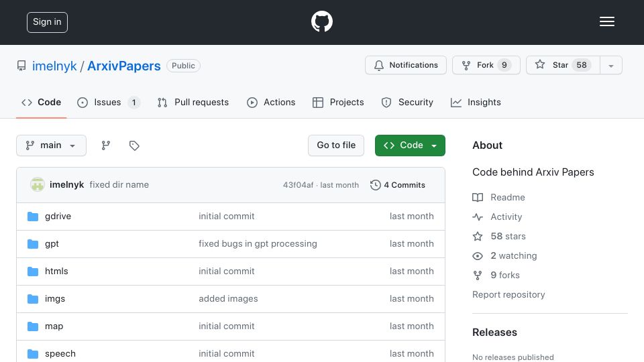View the 4 Commits history
Image resolution: width=644 pixels, height=362 pixels.
tap(398, 185)
